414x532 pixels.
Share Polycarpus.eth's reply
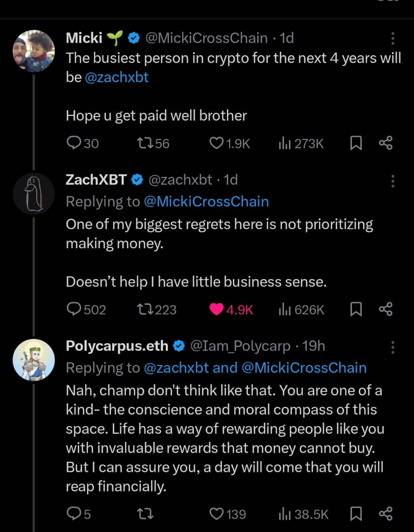pyautogui.click(x=385, y=514)
